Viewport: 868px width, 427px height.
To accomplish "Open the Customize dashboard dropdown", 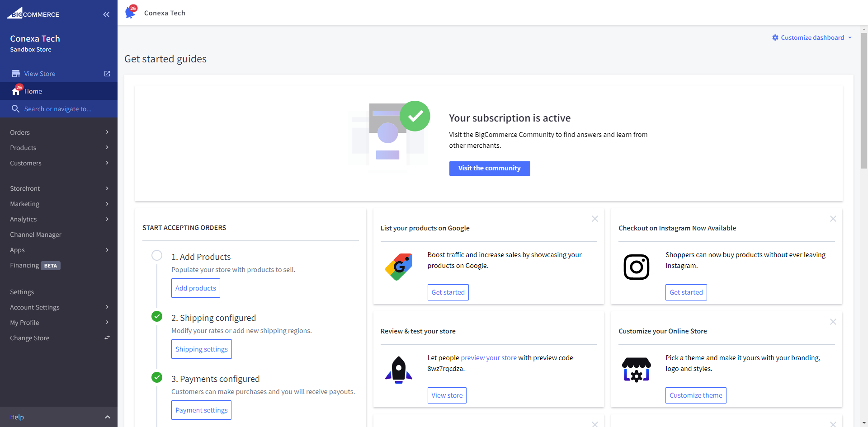I will click(812, 38).
